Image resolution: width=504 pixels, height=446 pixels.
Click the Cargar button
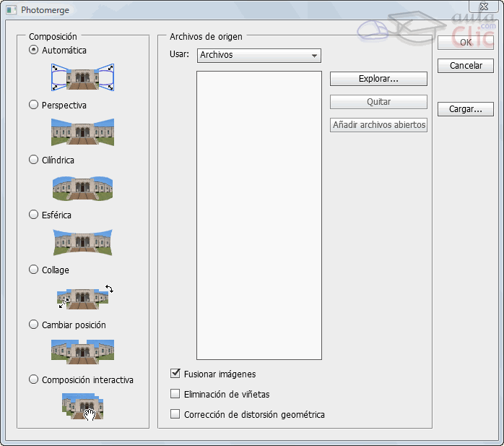pos(466,109)
